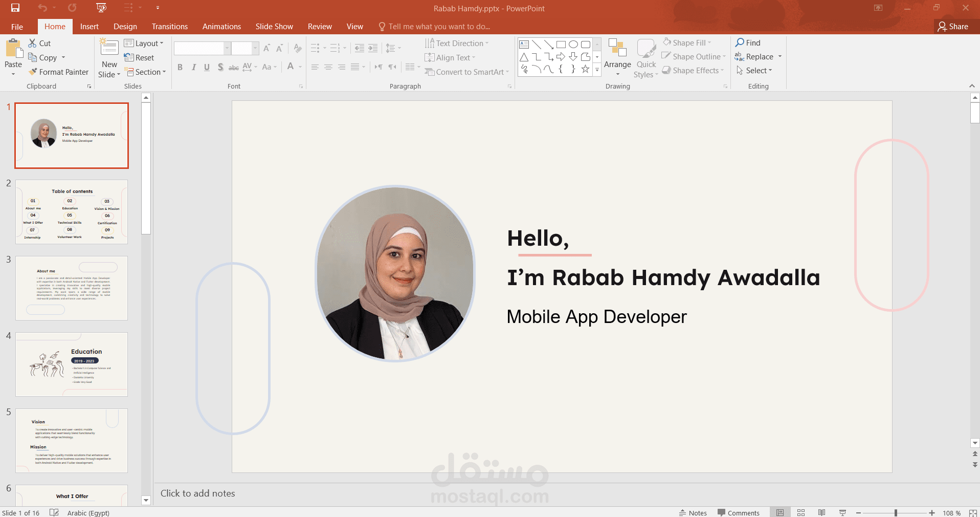The height and width of the screenshot is (517, 980).
Task: Open the Transitions tab
Action: pyautogui.click(x=170, y=27)
